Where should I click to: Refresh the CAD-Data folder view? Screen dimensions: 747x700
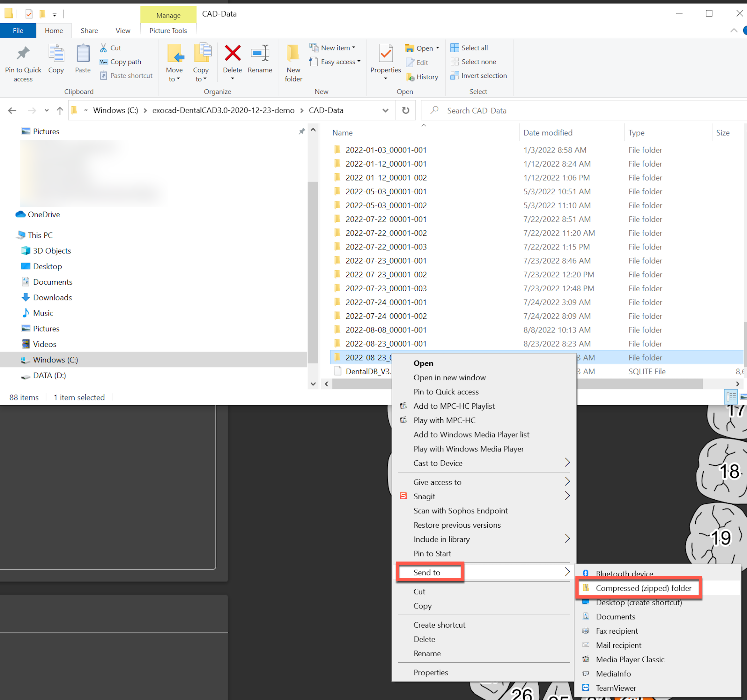(405, 110)
